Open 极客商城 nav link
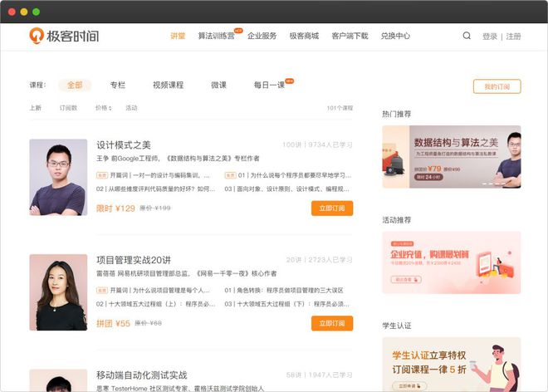Image resolution: width=548 pixels, height=392 pixels. coord(304,36)
